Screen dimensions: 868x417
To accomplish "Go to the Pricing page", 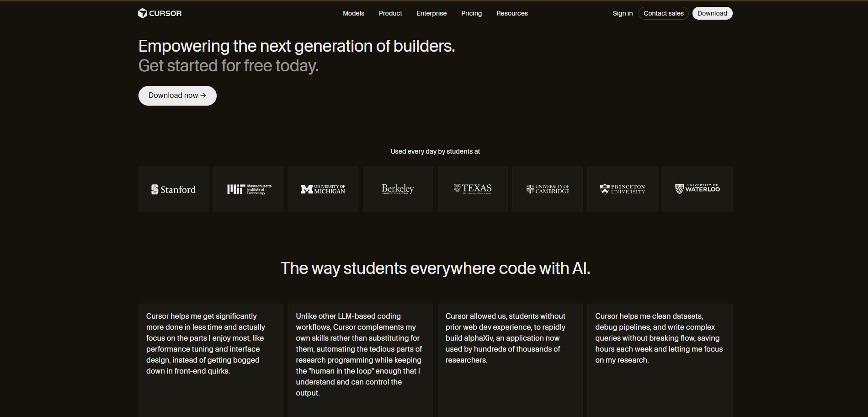I will click(x=471, y=13).
